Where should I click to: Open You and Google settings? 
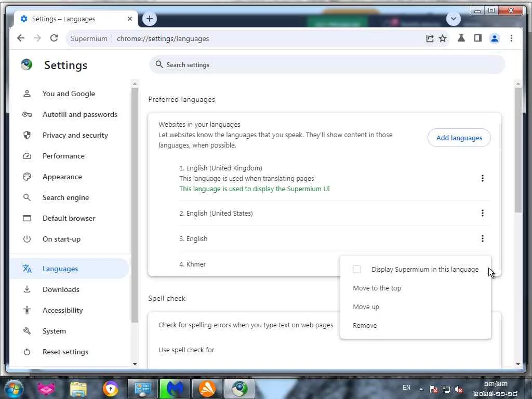pos(70,94)
